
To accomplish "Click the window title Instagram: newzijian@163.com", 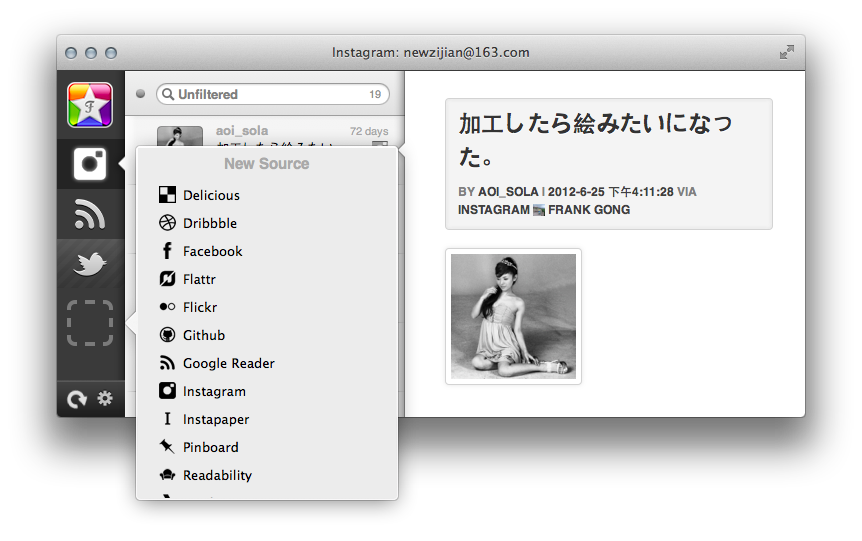I will [x=430, y=52].
